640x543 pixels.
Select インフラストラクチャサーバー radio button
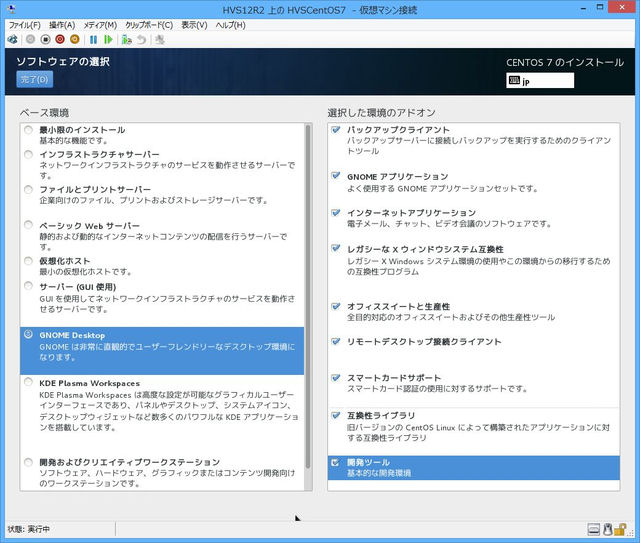pyautogui.click(x=28, y=154)
